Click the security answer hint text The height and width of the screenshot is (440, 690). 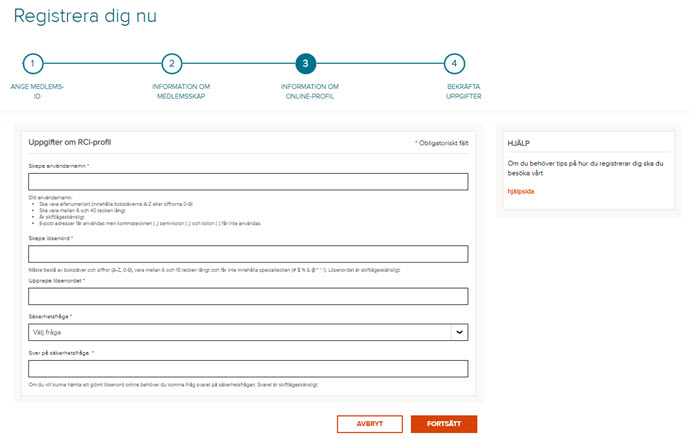pyautogui.click(x=173, y=385)
